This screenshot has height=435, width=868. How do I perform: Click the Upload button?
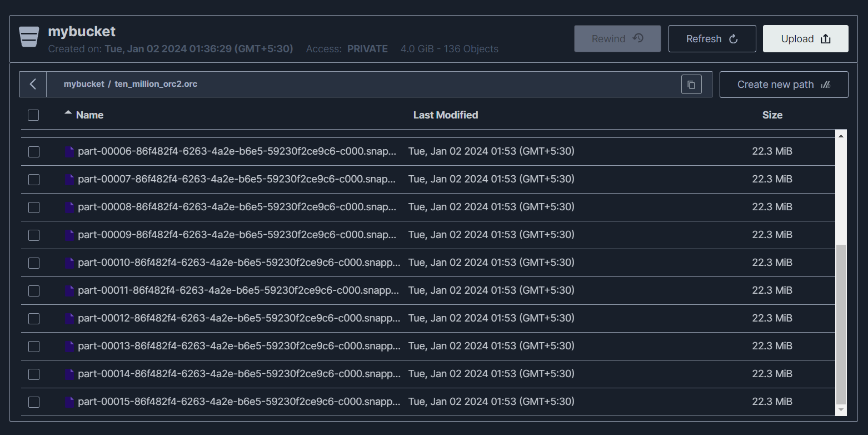805,39
